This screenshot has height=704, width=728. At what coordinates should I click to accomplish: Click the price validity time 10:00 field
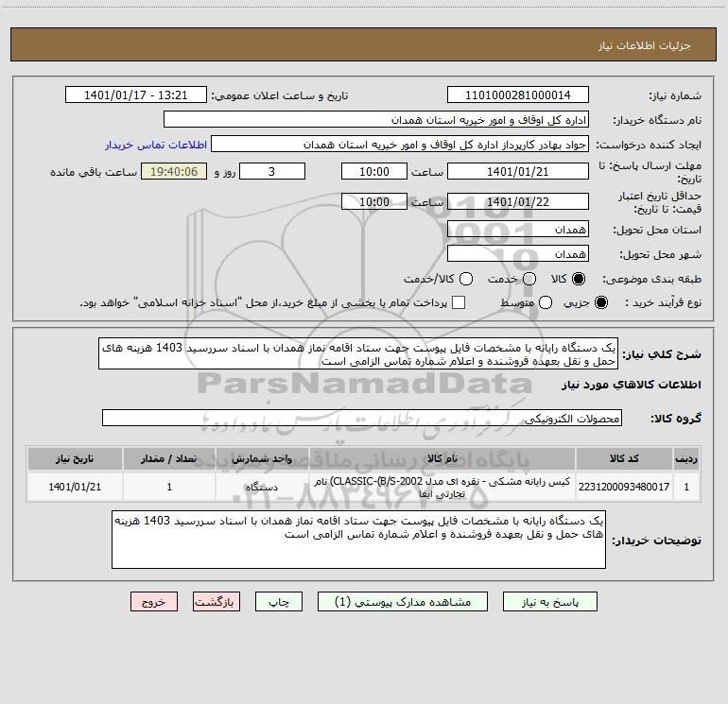(374, 201)
